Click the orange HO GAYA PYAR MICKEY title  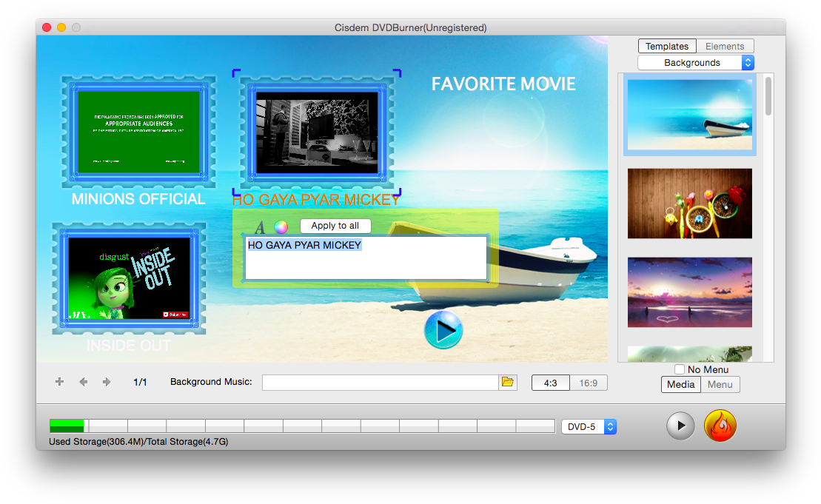(x=315, y=199)
